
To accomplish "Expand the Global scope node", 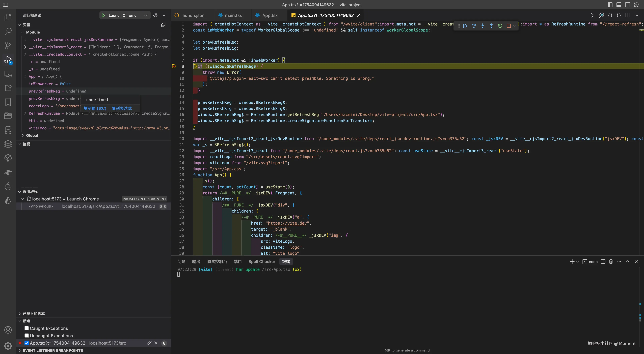I will (23, 135).
